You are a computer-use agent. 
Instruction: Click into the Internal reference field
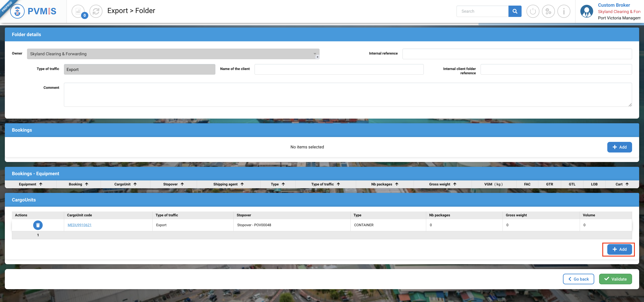click(x=517, y=54)
